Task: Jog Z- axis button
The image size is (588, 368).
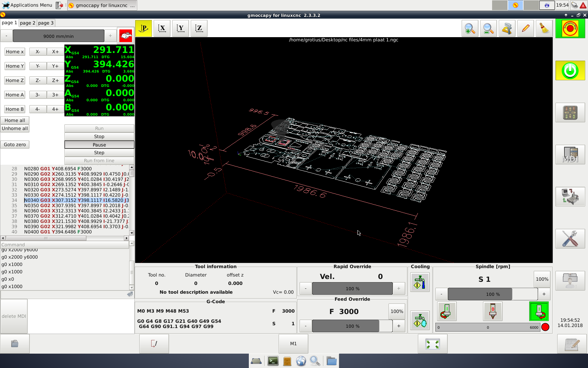Action: (x=38, y=81)
